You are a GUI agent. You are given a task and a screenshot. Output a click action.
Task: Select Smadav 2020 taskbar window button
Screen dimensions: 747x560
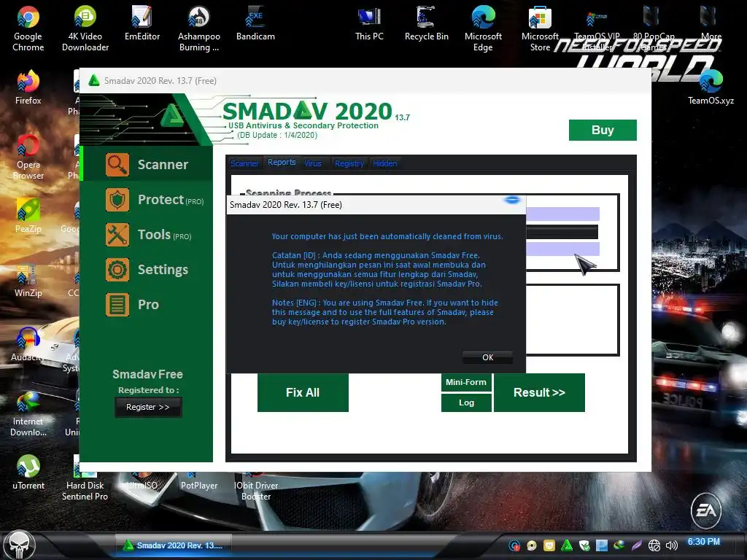coord(174,545)
